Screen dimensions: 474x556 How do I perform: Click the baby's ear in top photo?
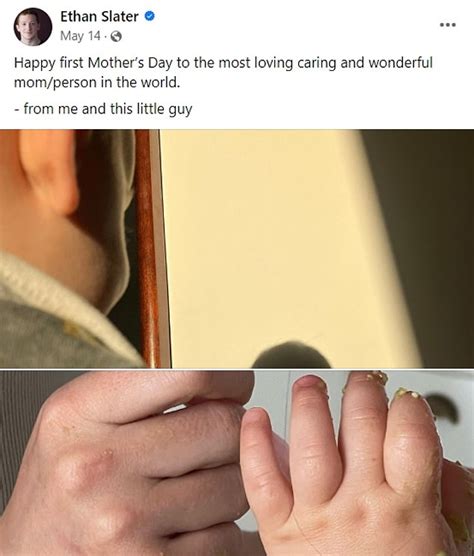pos(48,170)
